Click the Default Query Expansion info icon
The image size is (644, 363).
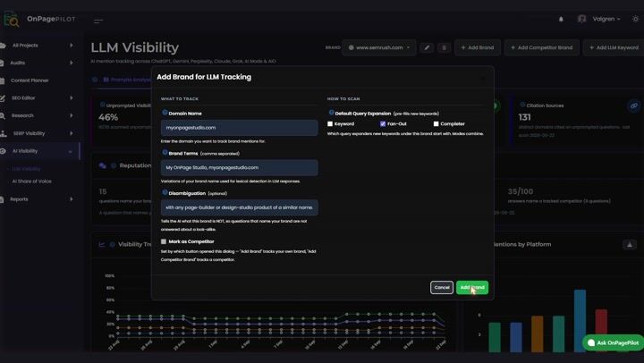331,113
